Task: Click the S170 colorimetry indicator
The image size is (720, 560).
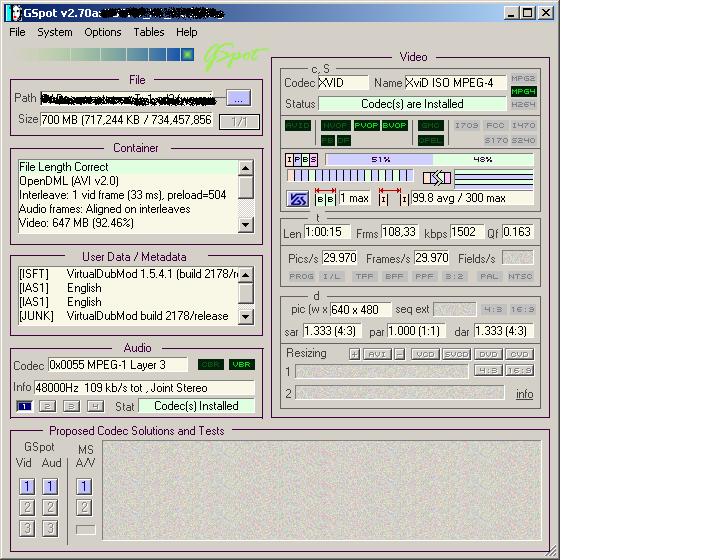Action: [496, 140]
